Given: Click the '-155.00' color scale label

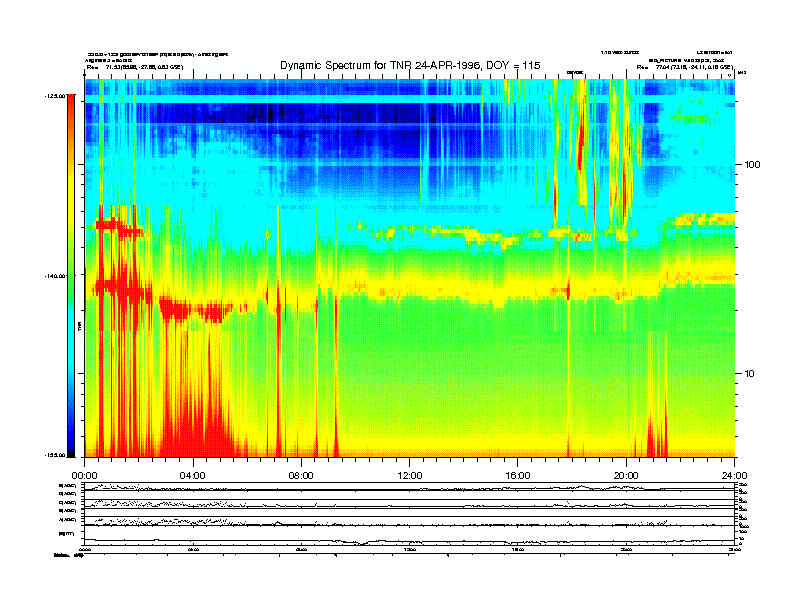Looking at the screenshot, I should (x=56, y=455).
